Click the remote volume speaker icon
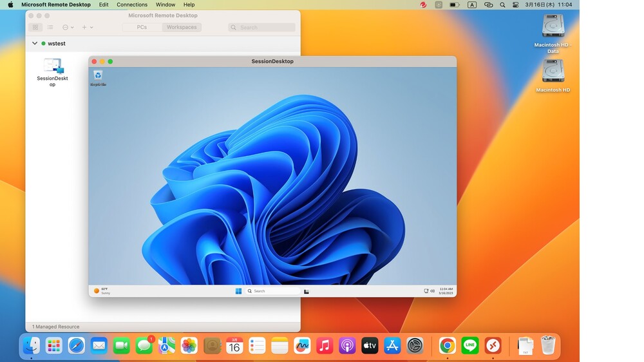Image resolution: width=644 pixels, height=362 pixels. pyautogui.click(x=432, y=291)
